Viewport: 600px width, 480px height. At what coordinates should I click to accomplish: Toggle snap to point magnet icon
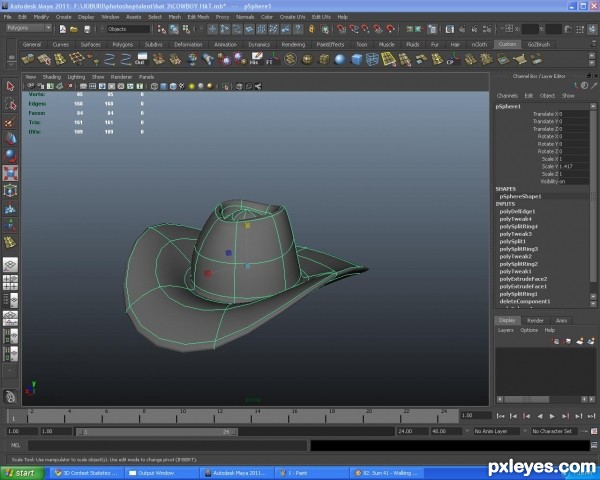[x=366, y=29]
